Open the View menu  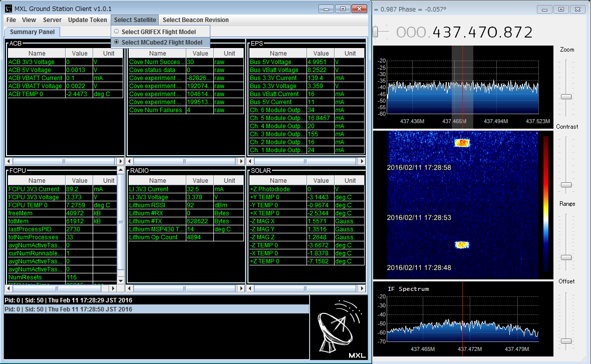pos(29,20)
